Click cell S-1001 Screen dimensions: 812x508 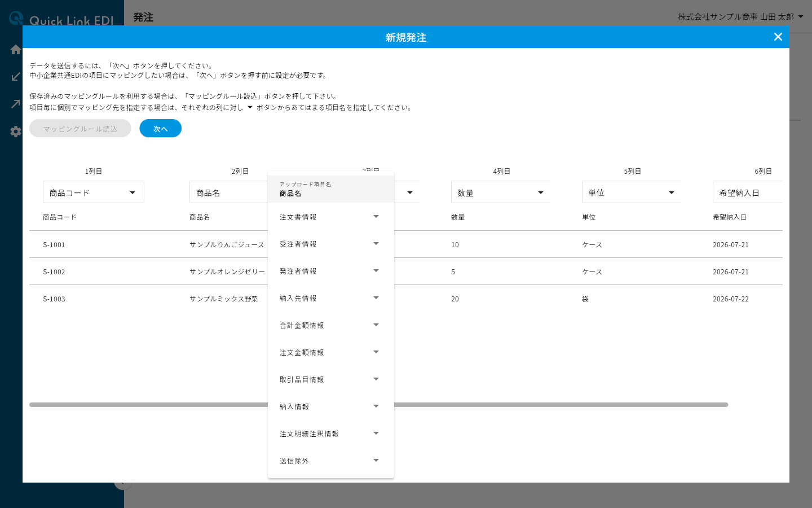[54, 245]
